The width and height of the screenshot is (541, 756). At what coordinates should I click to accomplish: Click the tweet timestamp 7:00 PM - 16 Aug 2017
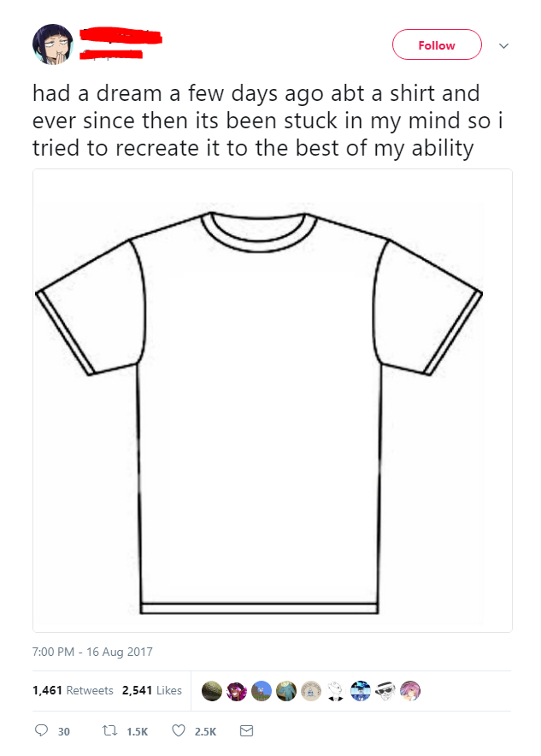click(92, 652)
